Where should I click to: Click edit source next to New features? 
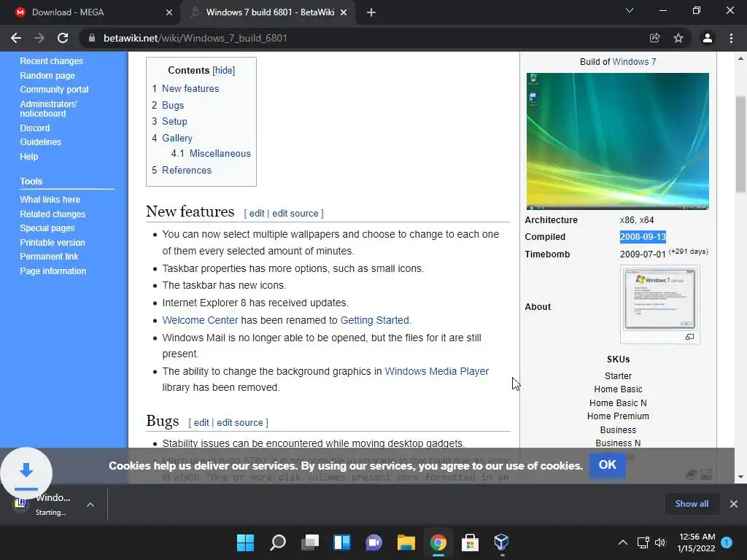point(295,214)
